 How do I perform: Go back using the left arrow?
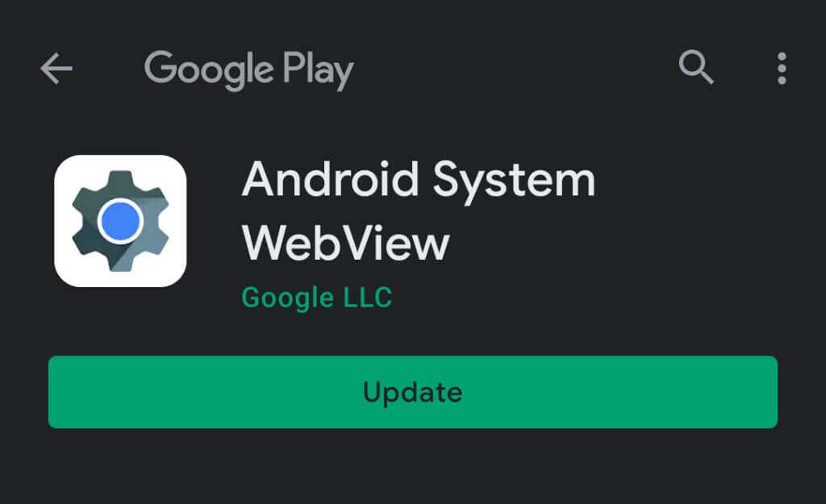pos(56,69)
